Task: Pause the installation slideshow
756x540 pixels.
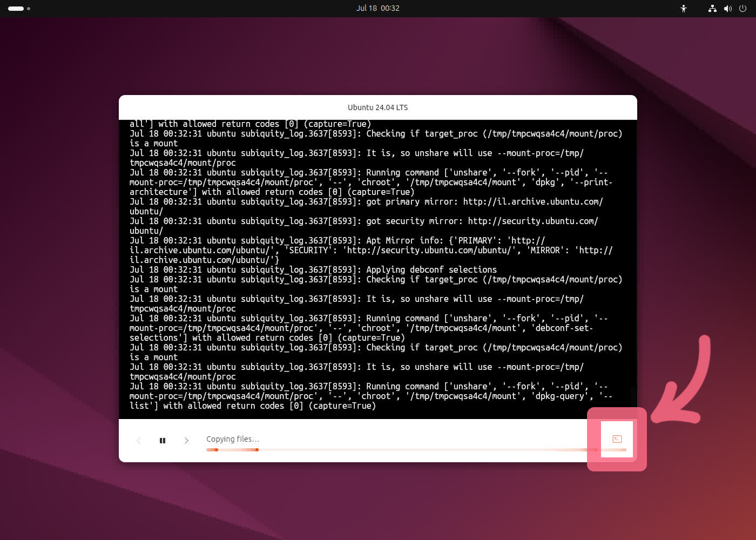Action: point(163,441)
